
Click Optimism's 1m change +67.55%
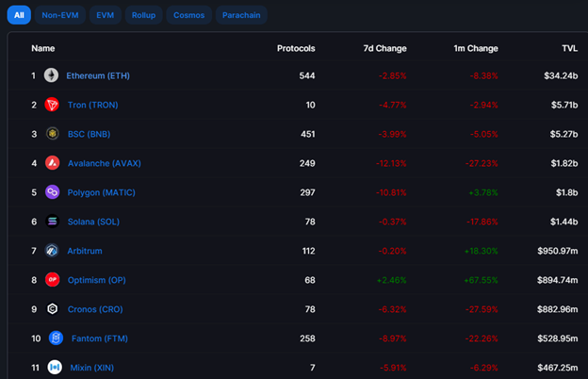point(481,280)
